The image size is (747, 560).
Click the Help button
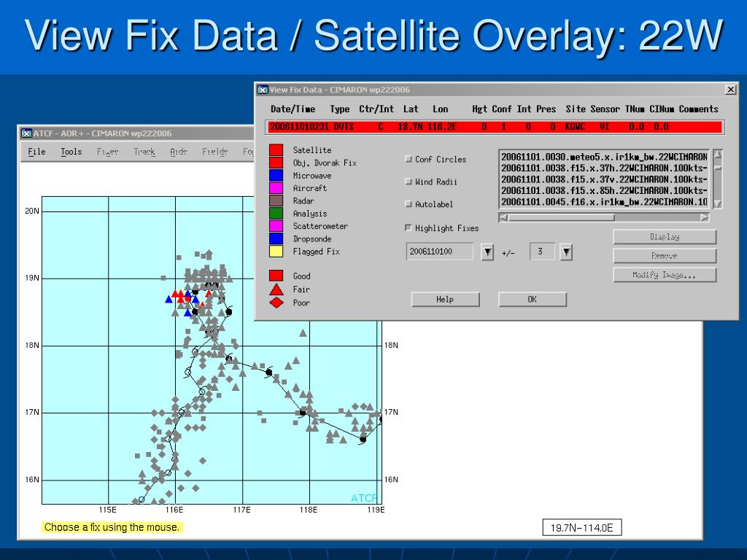tap(445, 299)
